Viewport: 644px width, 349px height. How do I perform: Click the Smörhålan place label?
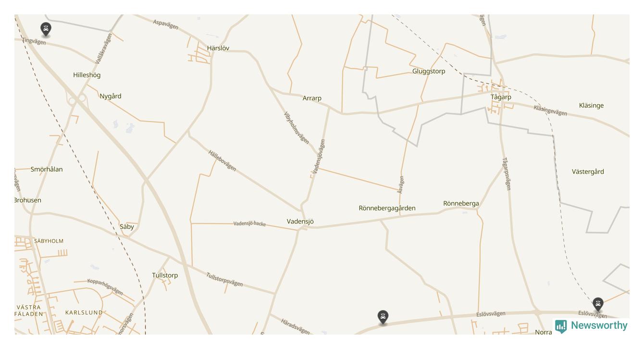[x=47, y=169]
